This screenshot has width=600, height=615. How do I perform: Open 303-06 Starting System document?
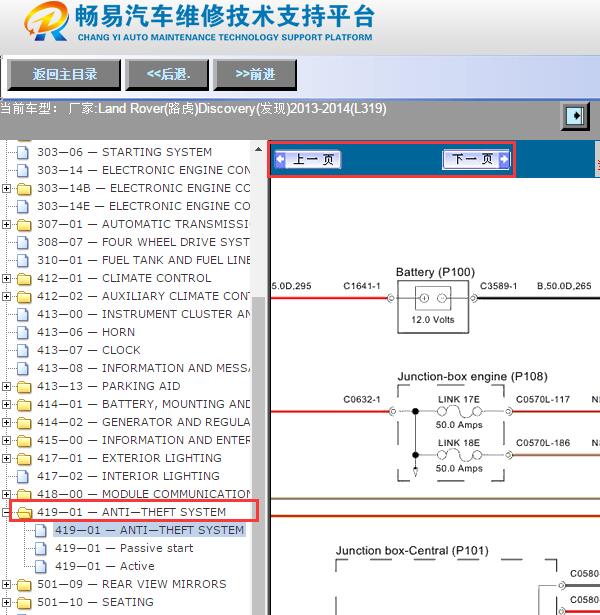click(x=125, y=152)
